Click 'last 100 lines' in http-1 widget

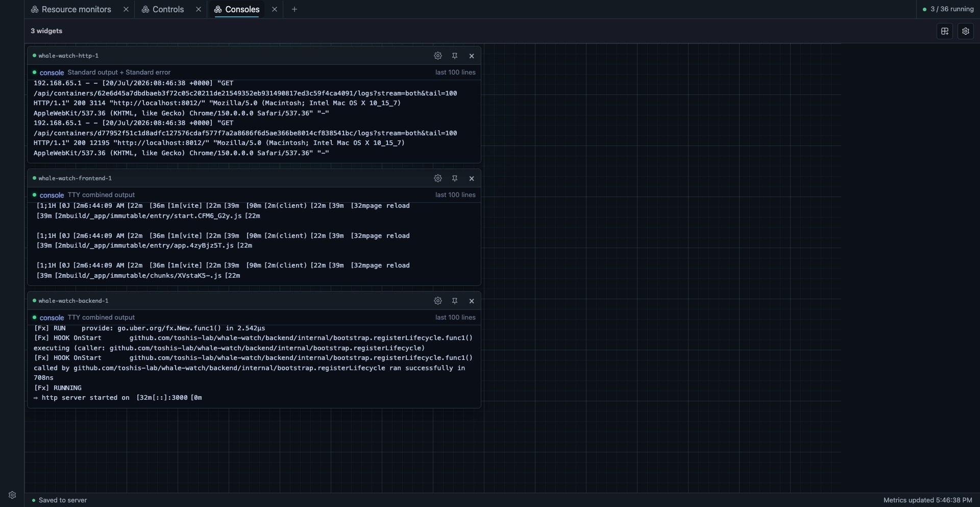tap(455, 73)
